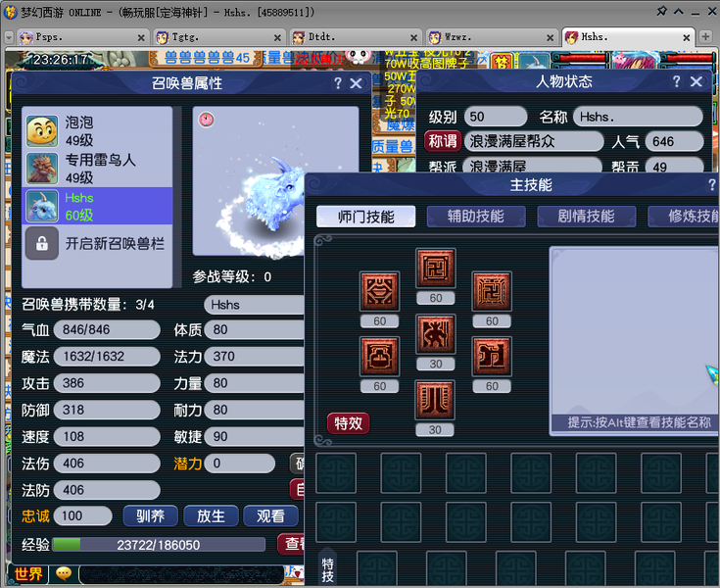Viewport: 720px width, 588px height.
Task: Close the Psps. tab
Action: 141,37
